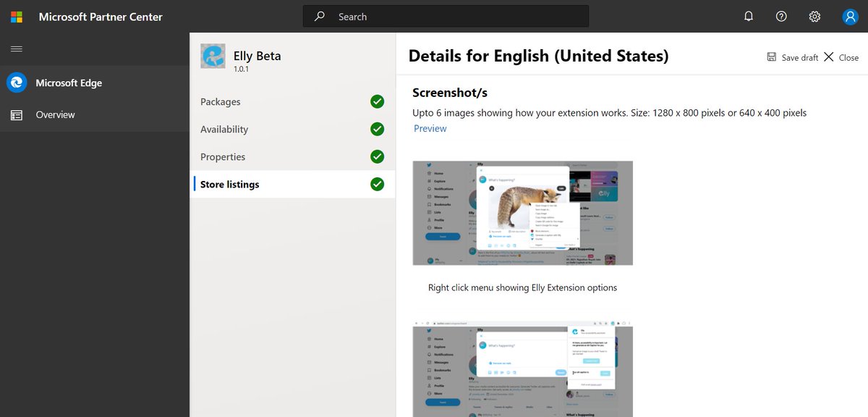
Task: Click the Close button label
Action: click(x=848, y=58)
